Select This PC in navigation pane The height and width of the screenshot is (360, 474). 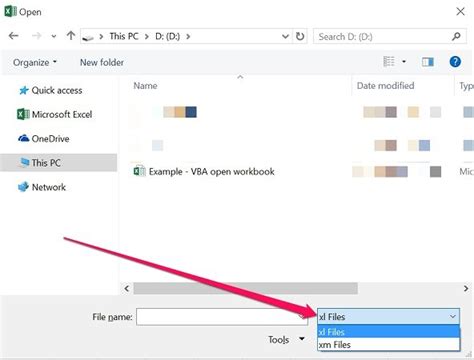(x=58, y=163)
